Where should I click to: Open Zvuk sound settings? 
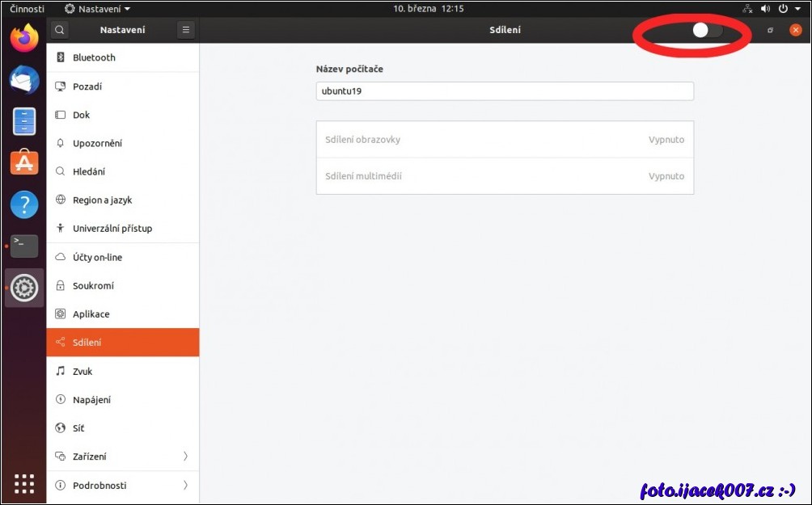point(82,372)
